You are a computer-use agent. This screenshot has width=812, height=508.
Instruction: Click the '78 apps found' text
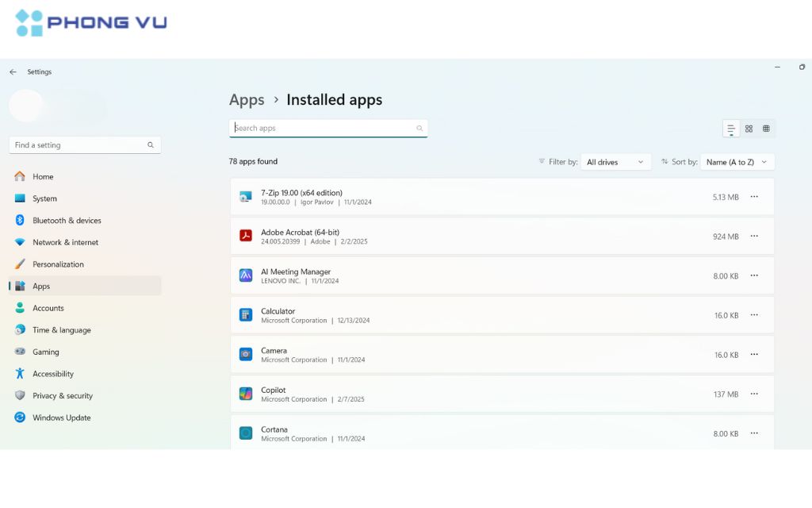(x=253, y=161)
